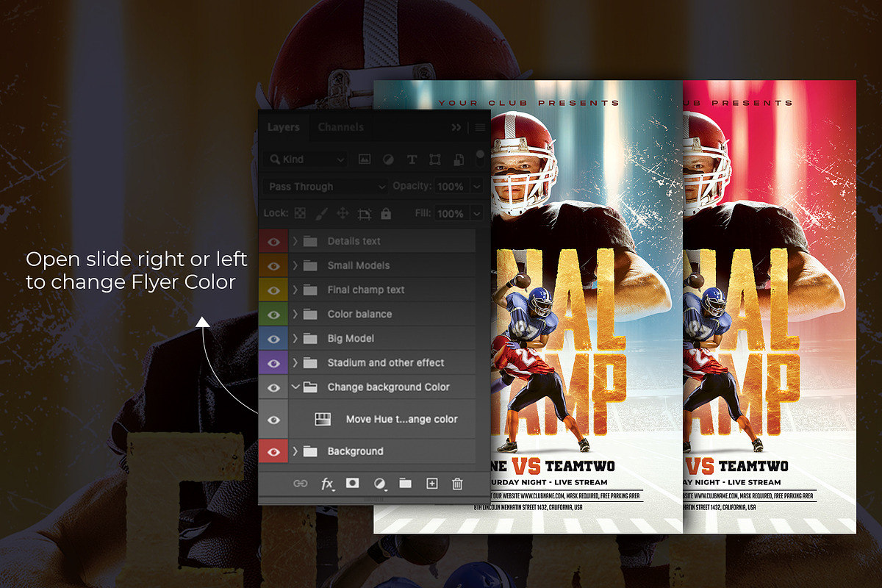Expand the Big Model group
This screenshot has width=882, height=588.
click(x=295, y=338)
